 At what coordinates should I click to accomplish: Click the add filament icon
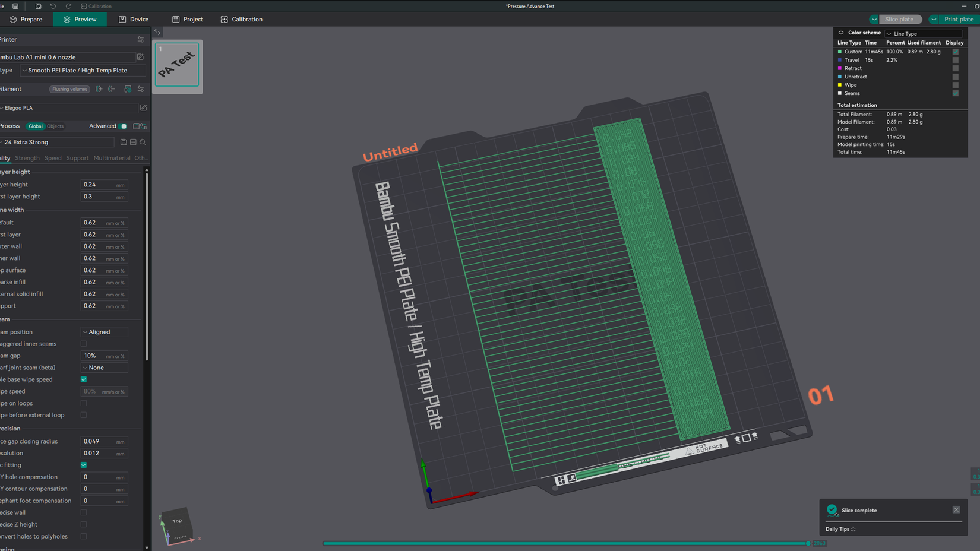[99, 89]
